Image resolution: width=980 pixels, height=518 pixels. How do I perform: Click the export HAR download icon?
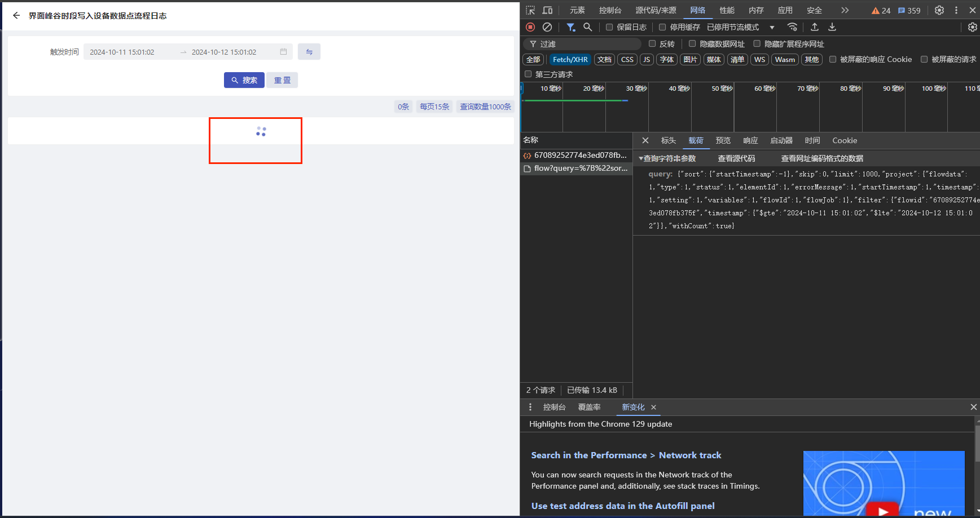click(832, 27)
